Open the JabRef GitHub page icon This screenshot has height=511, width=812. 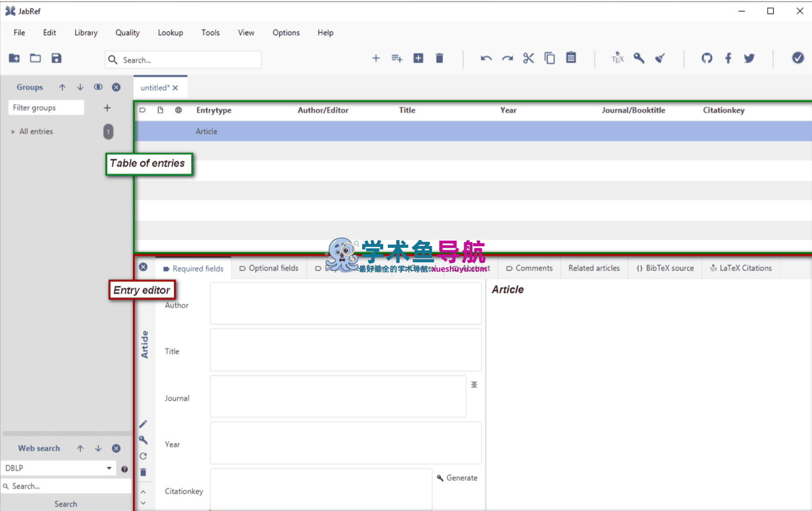[x=707, y=58]
